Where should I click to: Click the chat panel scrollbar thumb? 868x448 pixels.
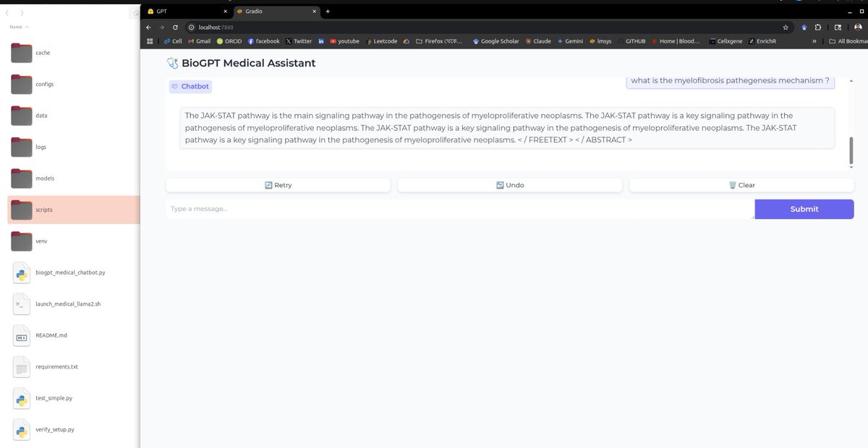(851, 150)
